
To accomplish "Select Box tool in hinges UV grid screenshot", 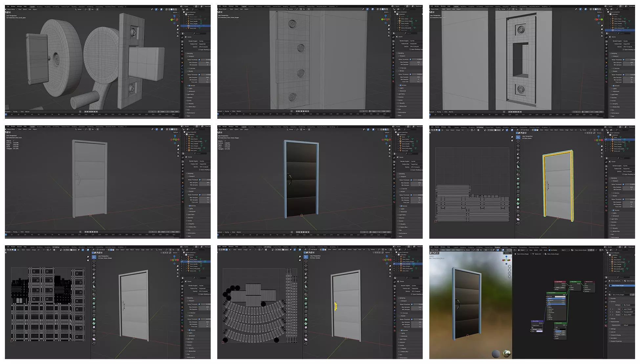I will point(94,257).
